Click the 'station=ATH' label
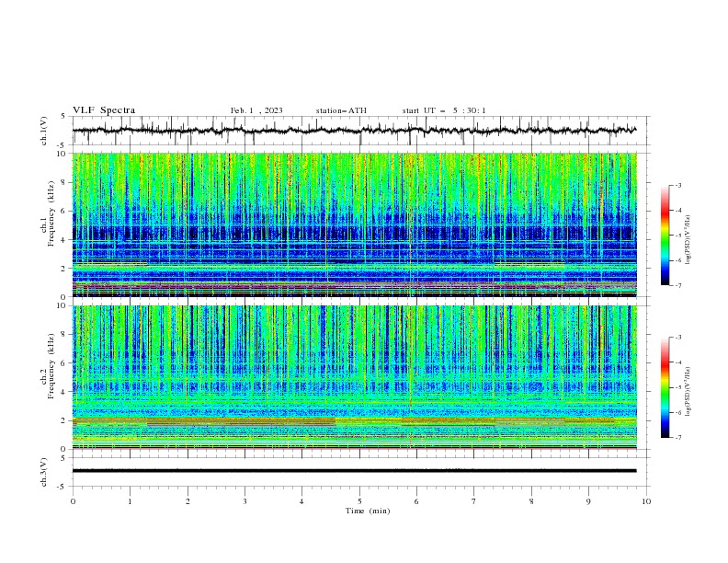 click(x=341, y=110)
